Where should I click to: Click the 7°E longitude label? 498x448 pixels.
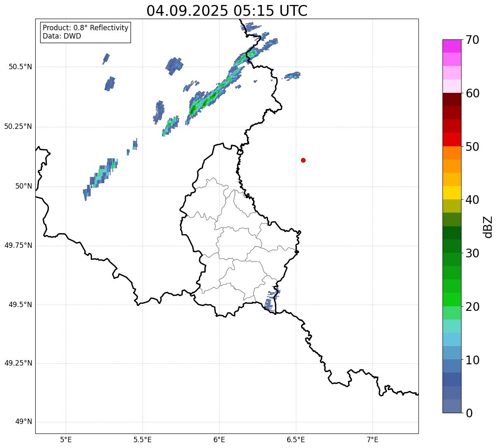coord(372,440)
